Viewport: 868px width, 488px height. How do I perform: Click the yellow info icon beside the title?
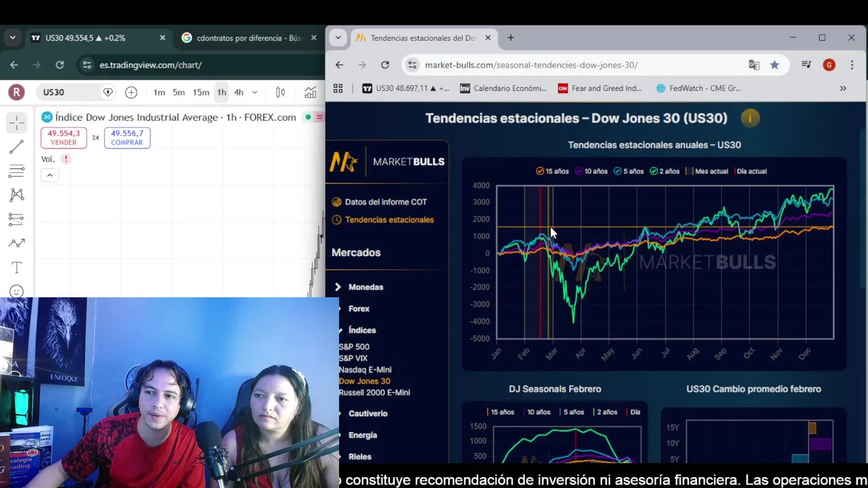(750, 118)
